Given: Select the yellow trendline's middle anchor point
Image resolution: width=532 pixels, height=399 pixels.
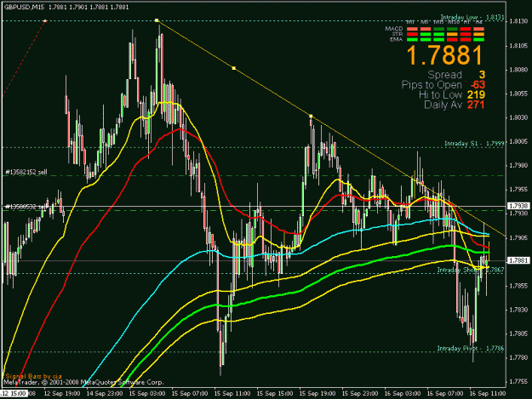Looking at the screenshot, I should click(x=234, y=68).
